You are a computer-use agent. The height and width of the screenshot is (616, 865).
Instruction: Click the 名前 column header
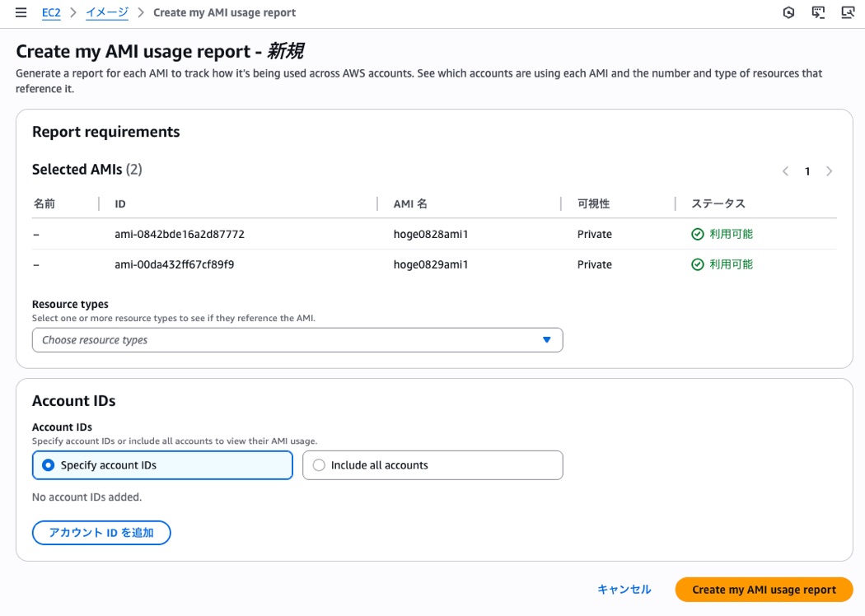(x=44, y=204)
